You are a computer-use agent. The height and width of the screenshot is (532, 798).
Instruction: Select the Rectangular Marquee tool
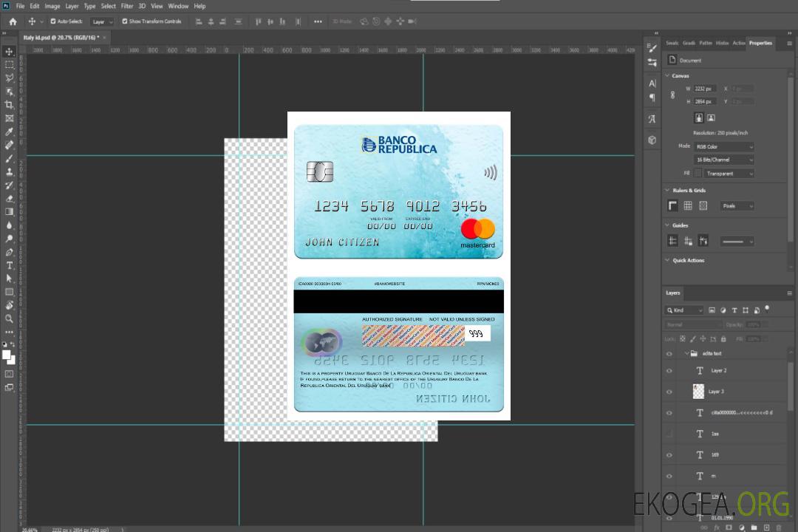point(9,65)
